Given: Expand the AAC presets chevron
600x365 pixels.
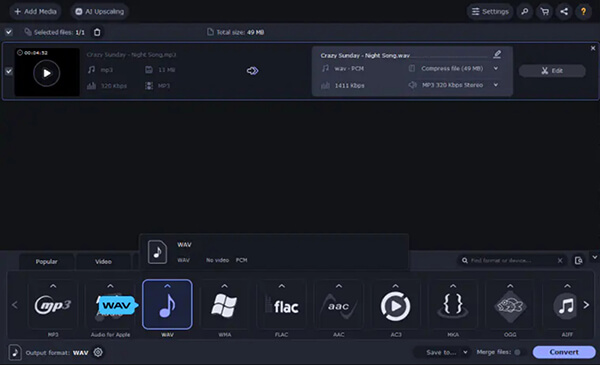Looking at the screenshot, I should click(339, 286).
